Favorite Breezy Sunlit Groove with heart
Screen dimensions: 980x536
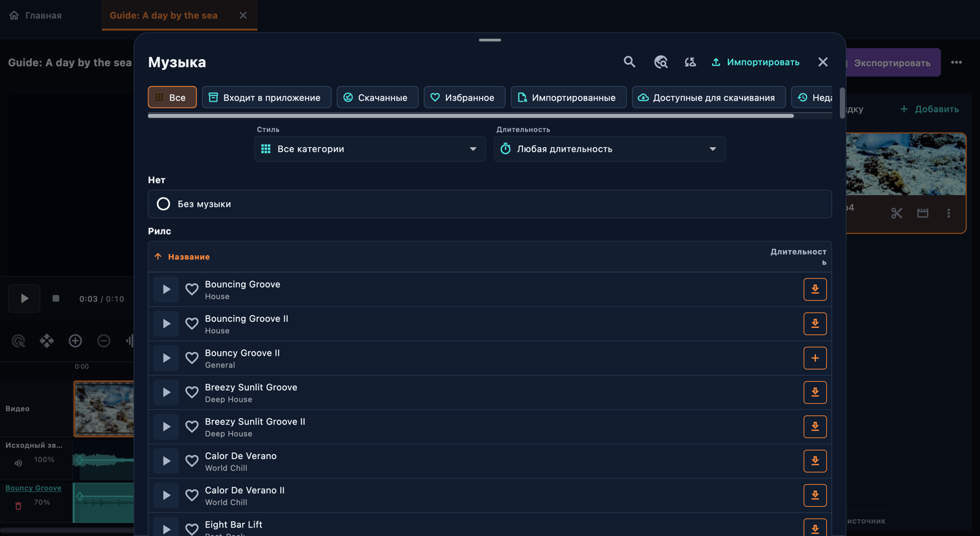(192, 393)
